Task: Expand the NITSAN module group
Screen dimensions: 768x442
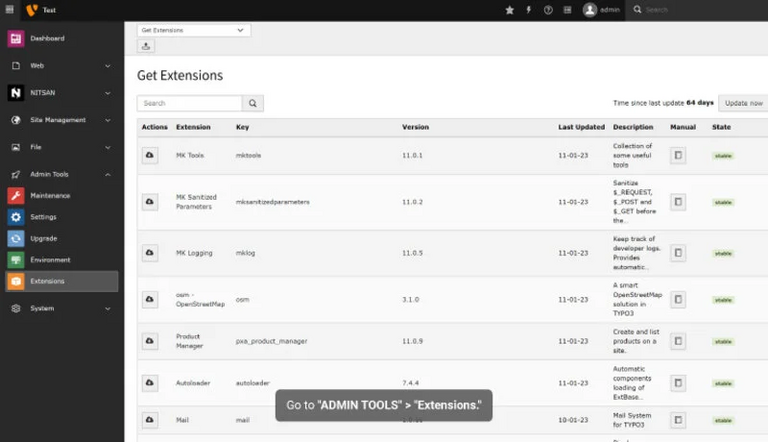Action: point(61,93)
